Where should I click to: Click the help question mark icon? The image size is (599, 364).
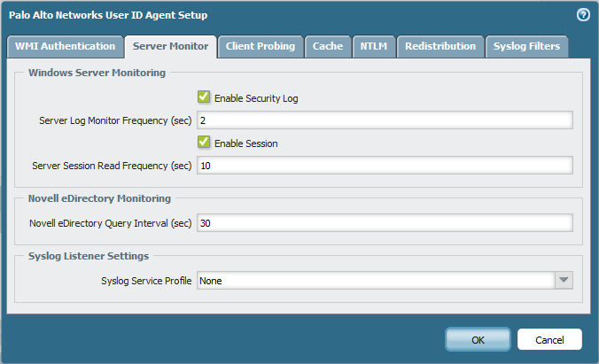583,14
